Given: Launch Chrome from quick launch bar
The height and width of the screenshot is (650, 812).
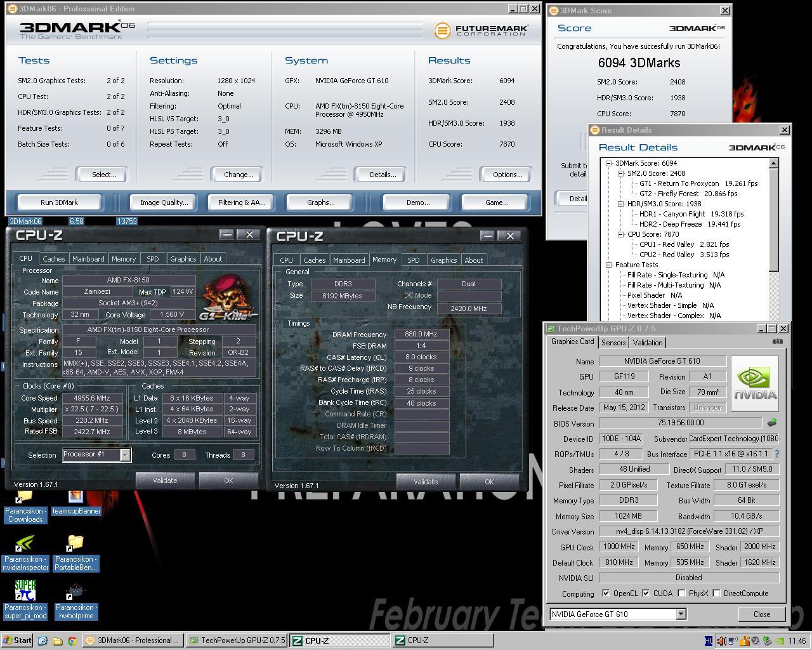Looking at the screenshot, I should coord(72,640).
